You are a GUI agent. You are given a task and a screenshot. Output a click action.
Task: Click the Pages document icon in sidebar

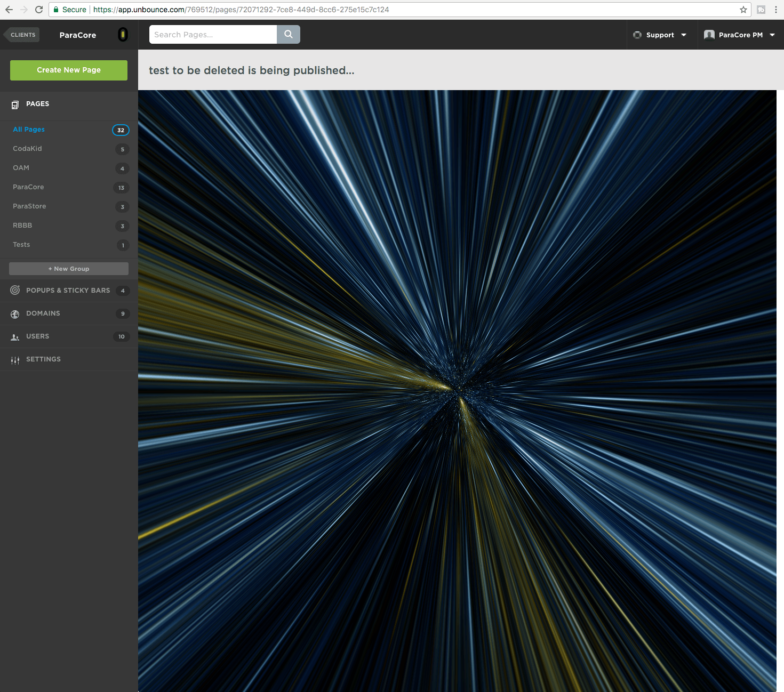(15, 105)
